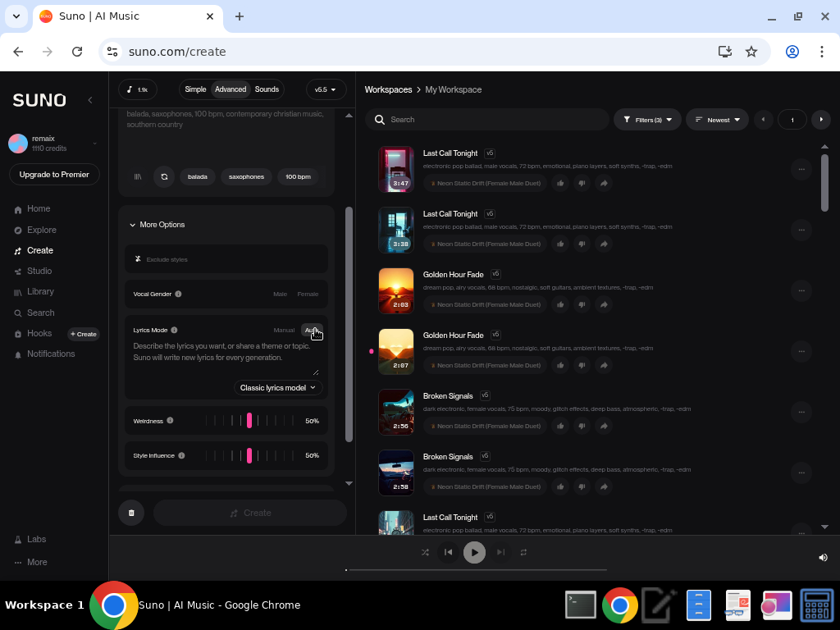
Task: Play the track Golden Hour Fade thumbnail
Action: pos(396,290)
